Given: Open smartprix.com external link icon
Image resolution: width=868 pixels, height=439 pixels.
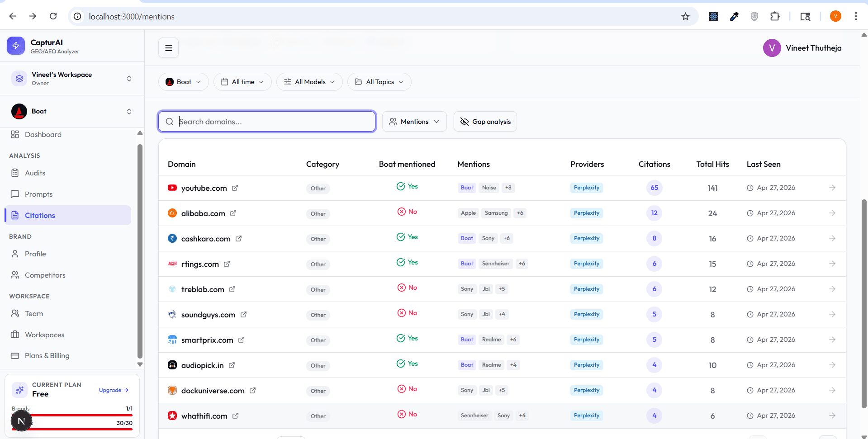Looking at the screenshot, I should pos(241,340).
